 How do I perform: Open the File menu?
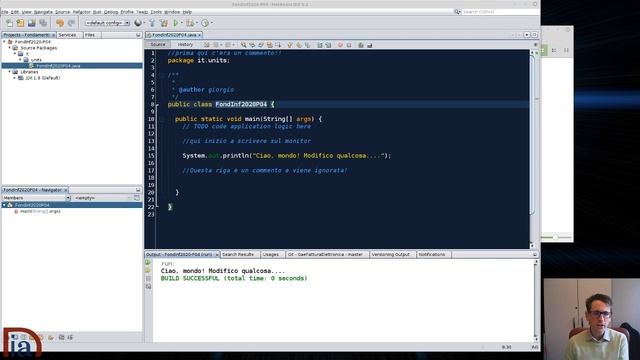click(x=4, y=12)
